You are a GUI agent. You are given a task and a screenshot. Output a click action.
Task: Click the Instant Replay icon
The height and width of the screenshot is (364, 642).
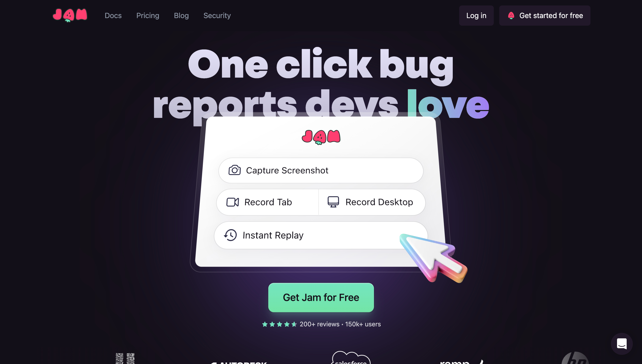230,235
